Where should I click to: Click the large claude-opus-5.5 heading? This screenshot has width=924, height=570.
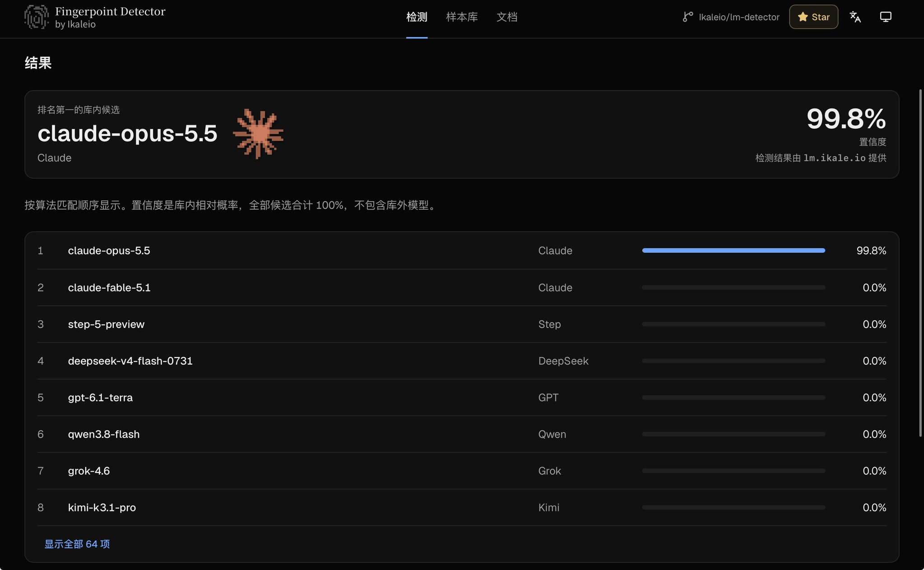tap(127, 134)
